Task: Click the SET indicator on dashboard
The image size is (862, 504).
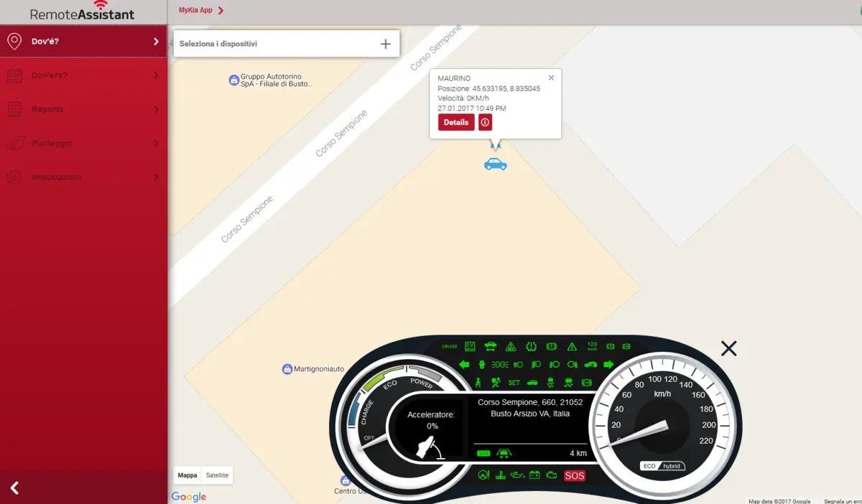Action: [x=514, y=383]
